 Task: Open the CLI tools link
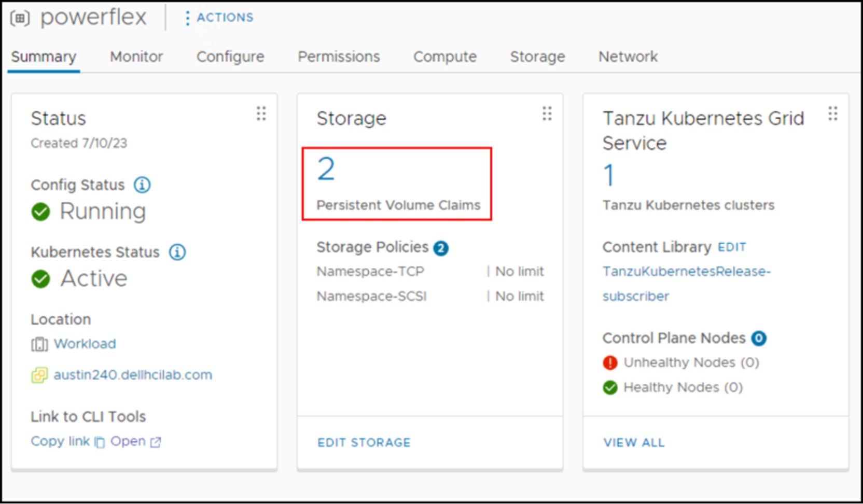pyautogui.click(x=128, y=441)
